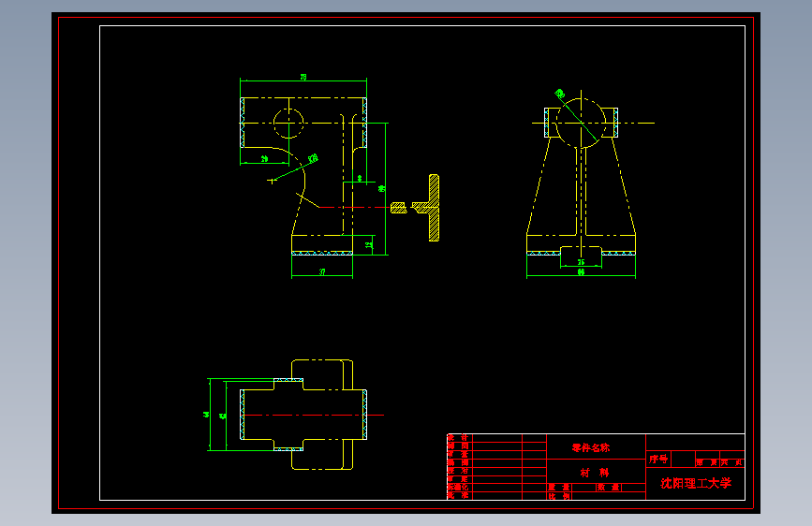
Task: Click the dashed circle in front view
Action: pyautogui.click(x=288, y=124)
